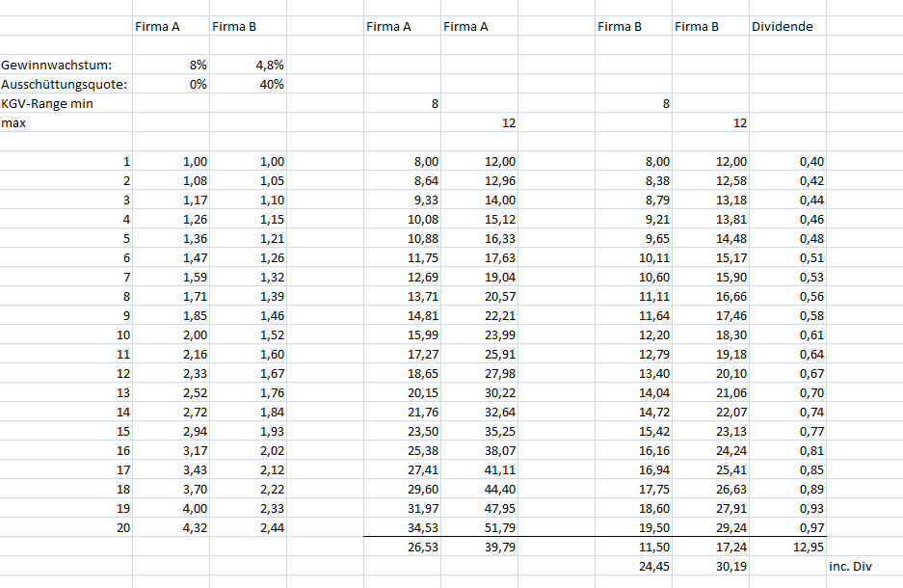Click the 2,44 earnings cell in row 20
The width and height of the screenshot is (903, 588).
click(249, 527)
